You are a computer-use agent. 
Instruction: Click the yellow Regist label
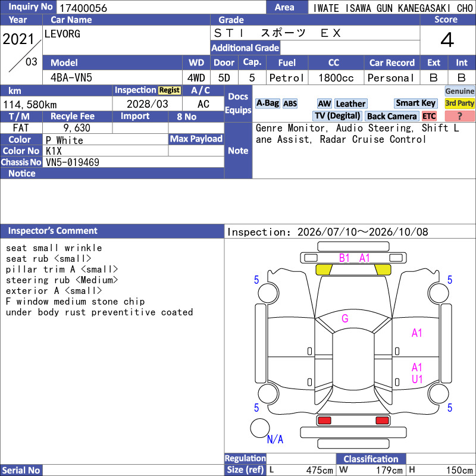click(x=169, y=90)
